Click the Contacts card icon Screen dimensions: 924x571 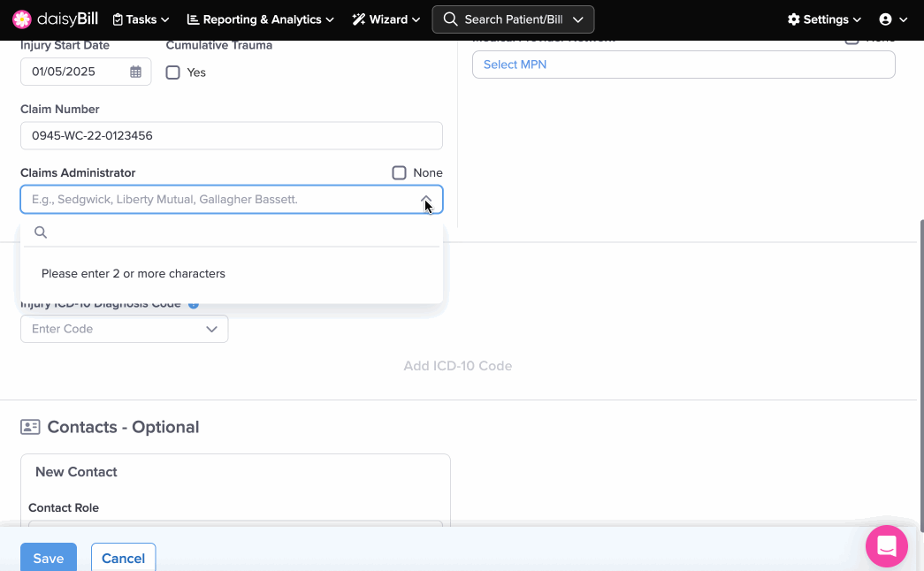pyautogui.click(x=30, y=427)
